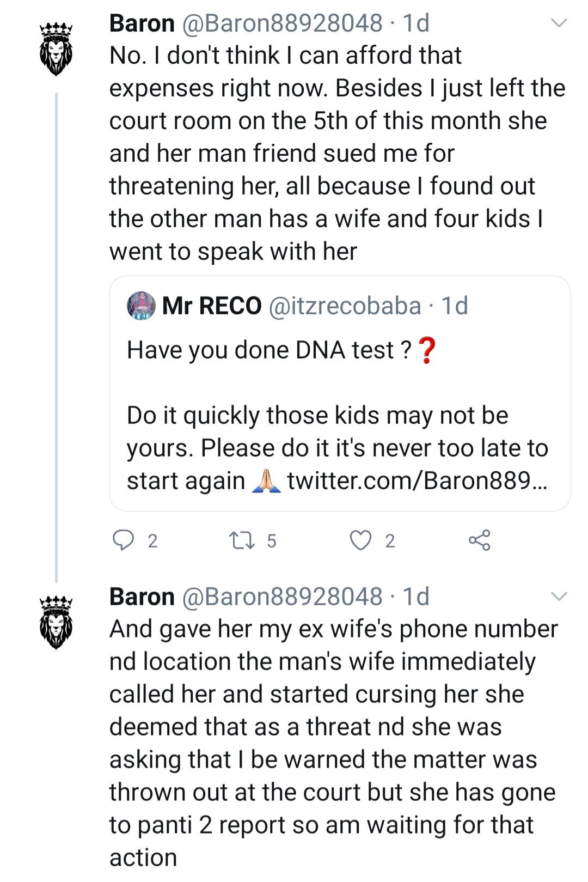Tap the Baron display name on second tweet
This screenshot has height=882, width=588.
point(142,597)
